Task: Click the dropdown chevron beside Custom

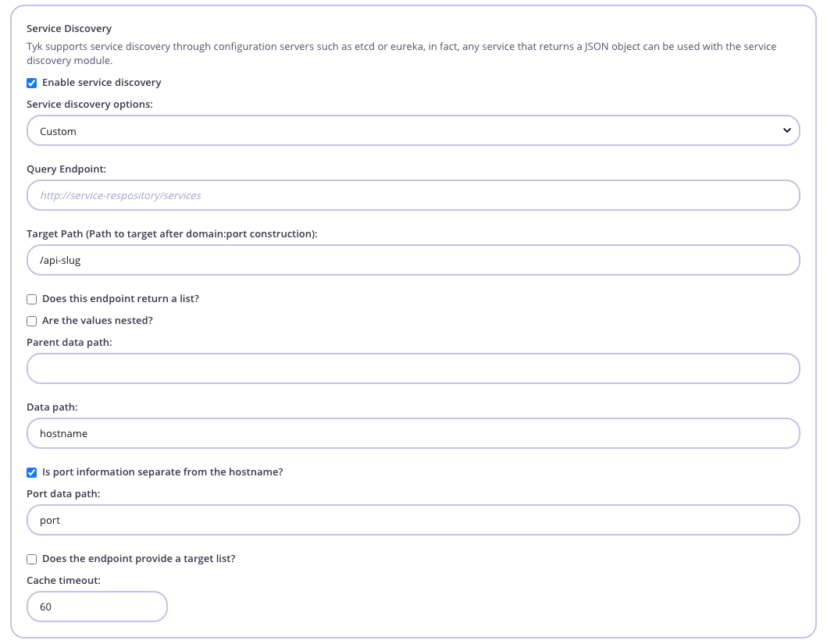Action: point(786,130)
